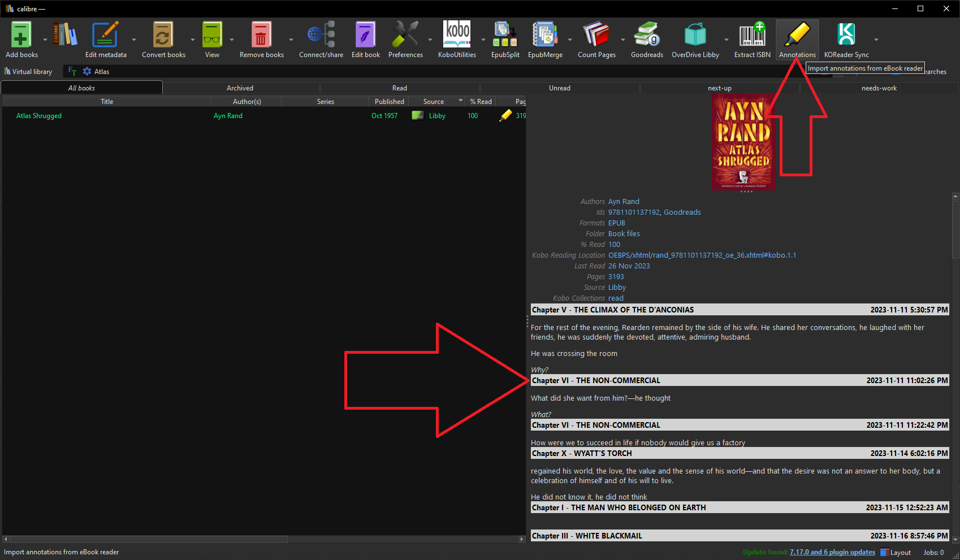Open the KoboUtilities plugin
Viewport: 960px width, 560px height.
pyautogui.click(x=457, y=35)
